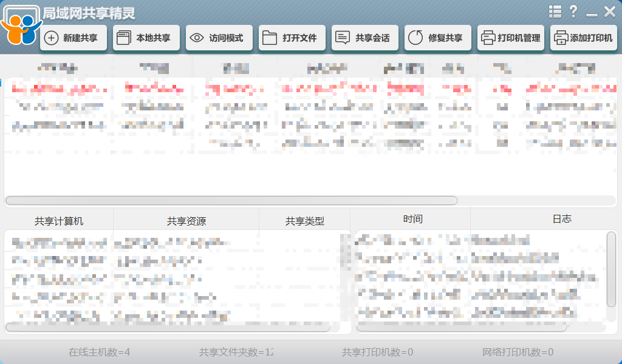Click the upper table horizontal scrollbar
Image resolution: width=622 pixels, height=364 pixels.
tap(231, 200)
